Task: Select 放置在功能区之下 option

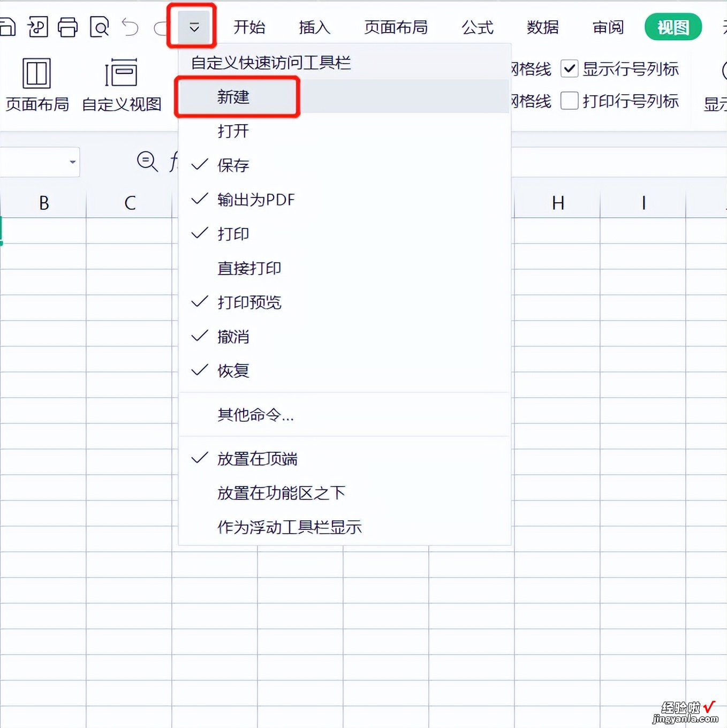Action: coord(344,493)
